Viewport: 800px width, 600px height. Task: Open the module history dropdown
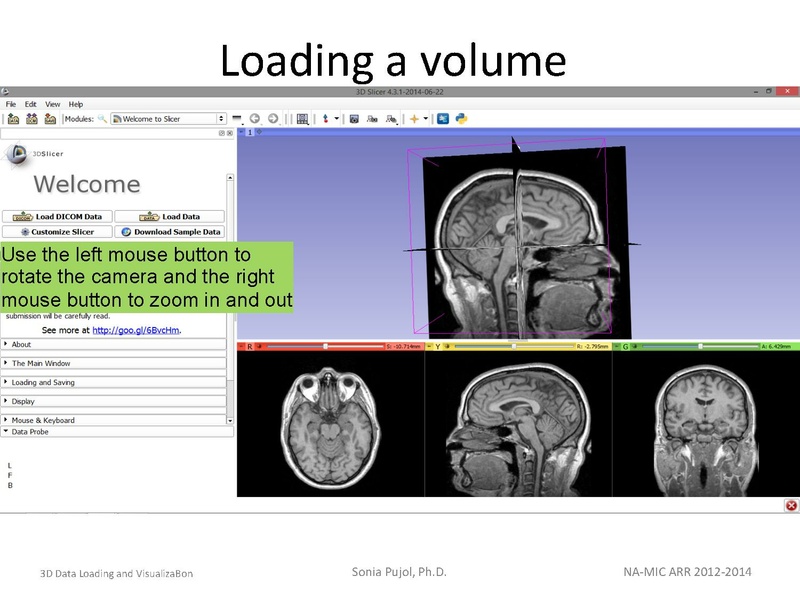pos(237,119)
